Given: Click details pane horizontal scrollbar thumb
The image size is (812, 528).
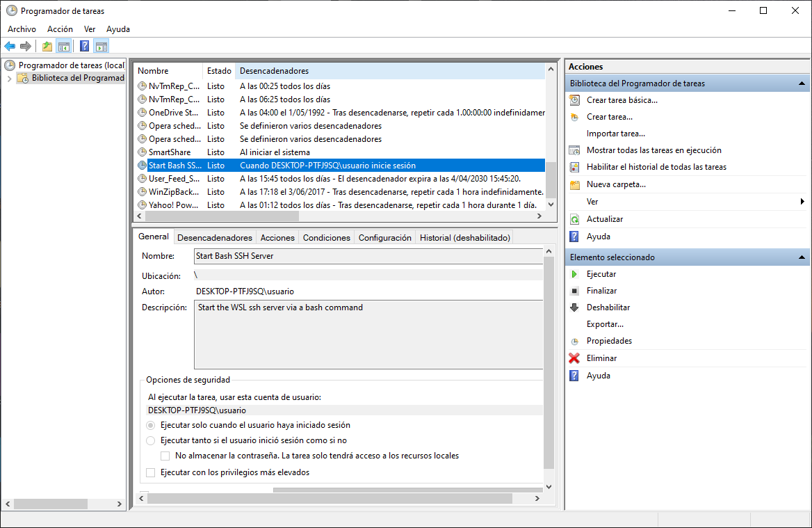Looking at the screenshot, I should point(330,499).
